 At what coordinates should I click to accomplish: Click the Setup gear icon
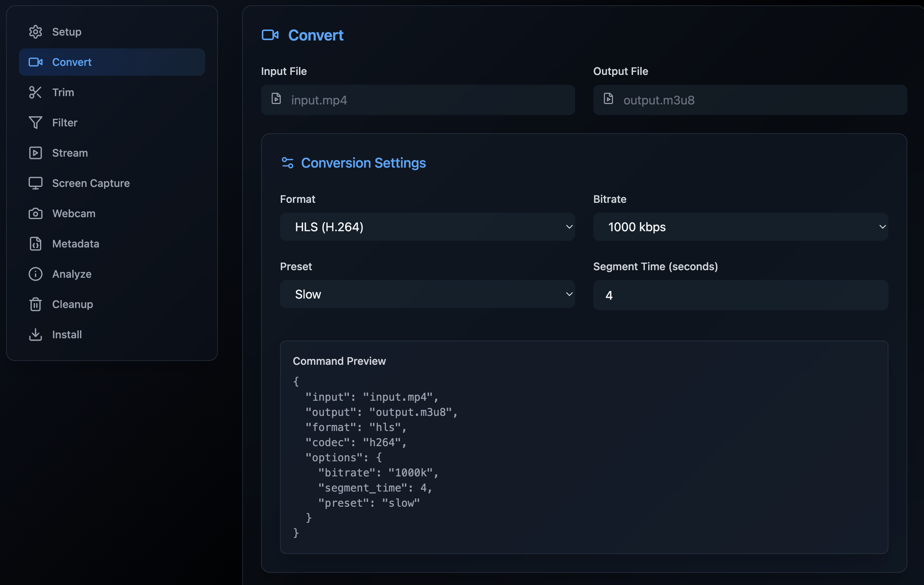point(35,32)
